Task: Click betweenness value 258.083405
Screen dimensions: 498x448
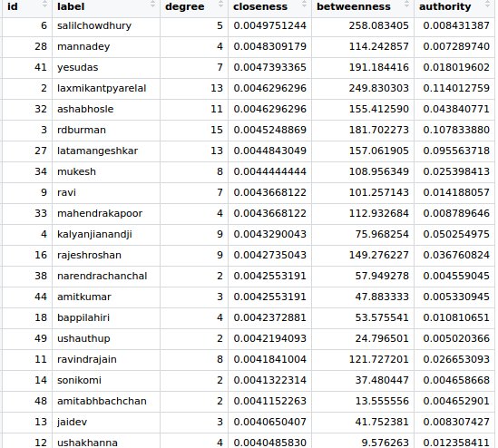Action: pos(379,25)
